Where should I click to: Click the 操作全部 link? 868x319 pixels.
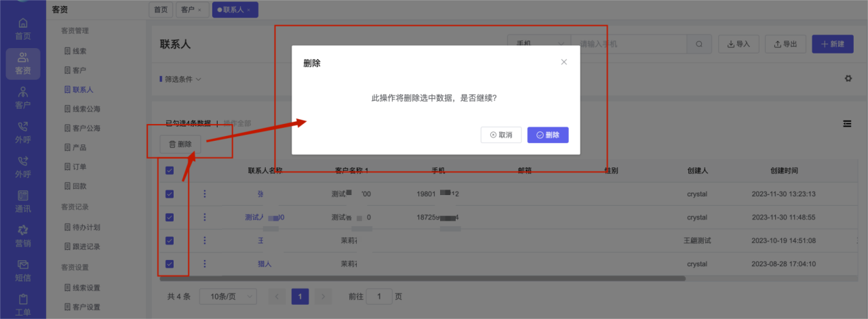pyautogui.click(x=237, y=123)
